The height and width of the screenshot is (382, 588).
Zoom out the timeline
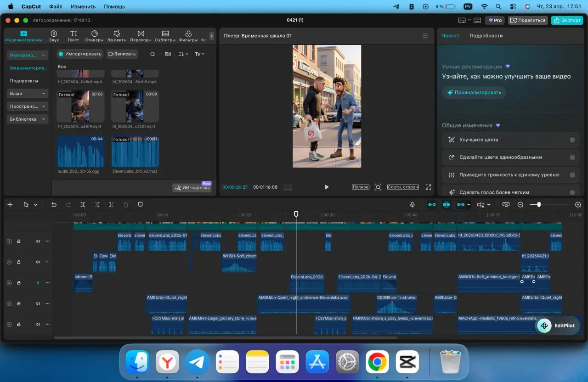(x=520, y=205)
